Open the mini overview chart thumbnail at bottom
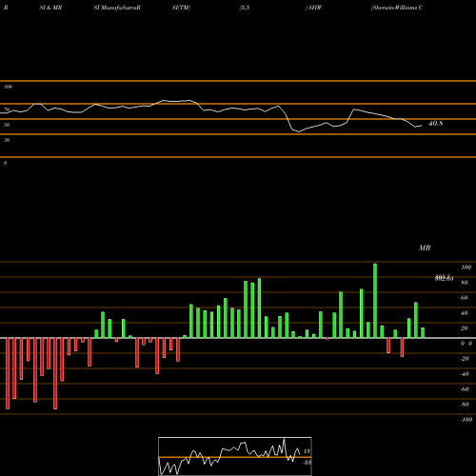Image resolution: width=476 pixels, height=476 pixels. [x=235, y=456]
